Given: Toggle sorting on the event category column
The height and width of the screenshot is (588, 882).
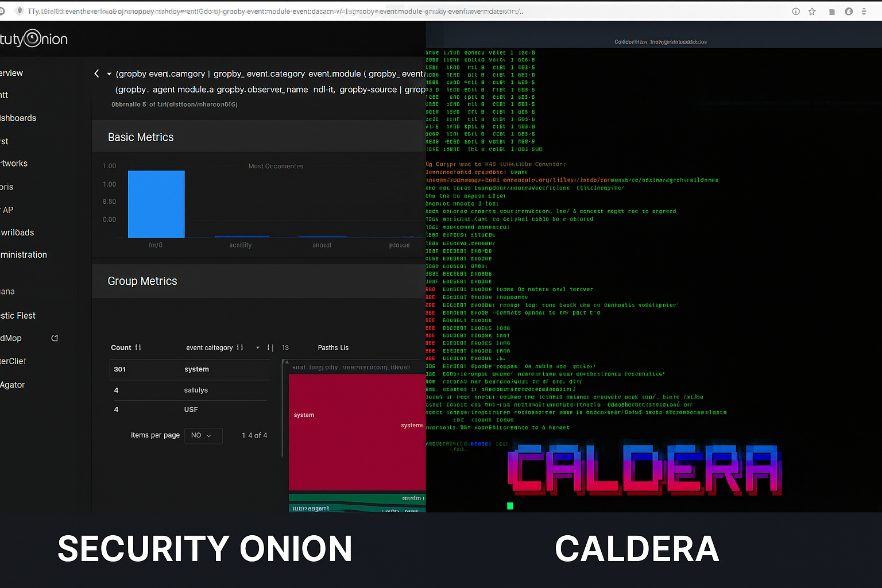Looking at the screenshot, I should tap(238, 347).
